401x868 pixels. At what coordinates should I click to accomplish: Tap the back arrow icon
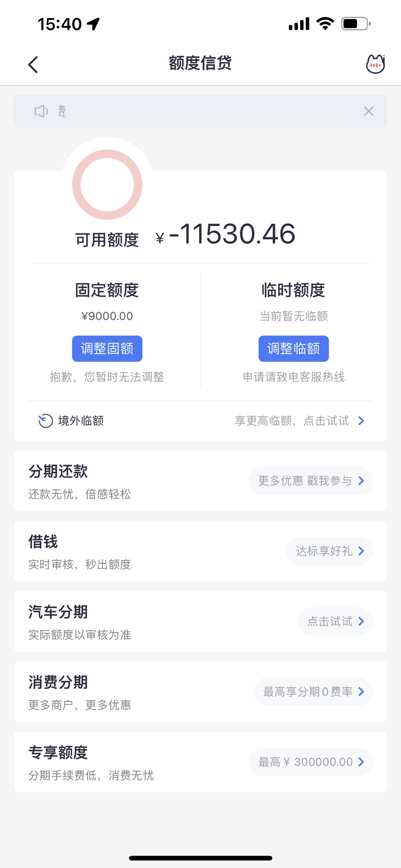pyautogui.click(x=33, y=64)
